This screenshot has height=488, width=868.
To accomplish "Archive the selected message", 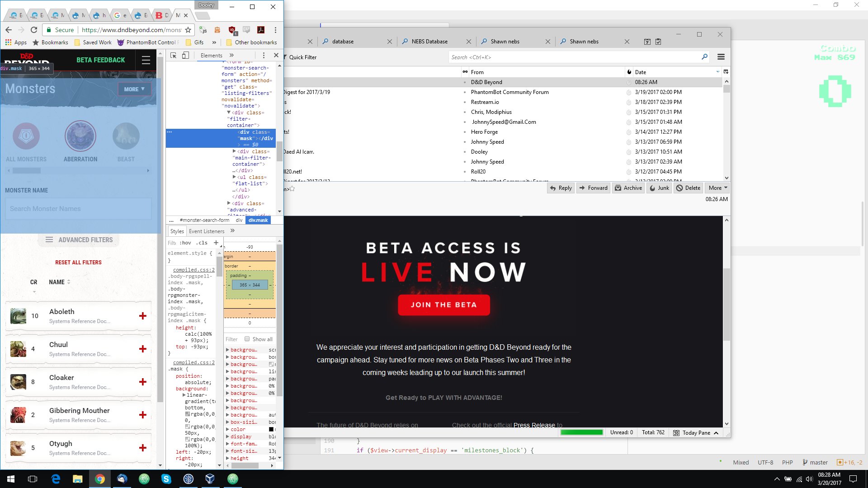I will (x=628, y=188).
